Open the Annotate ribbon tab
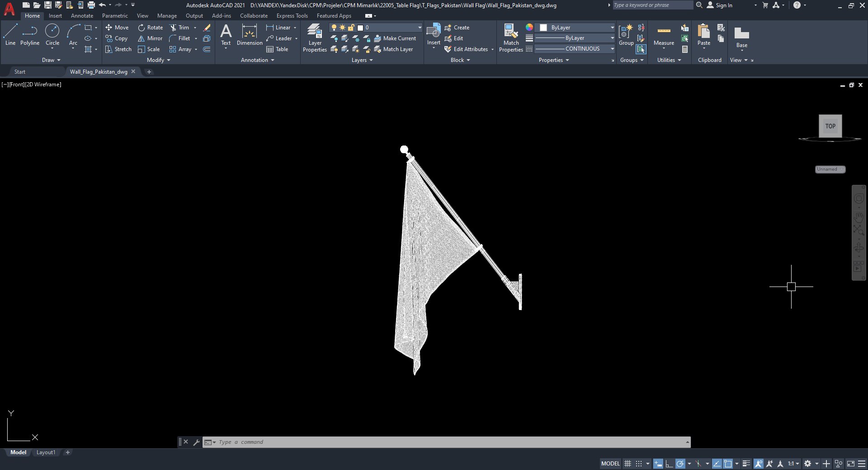Screen dimensions: 868x470 click(82, 16)
